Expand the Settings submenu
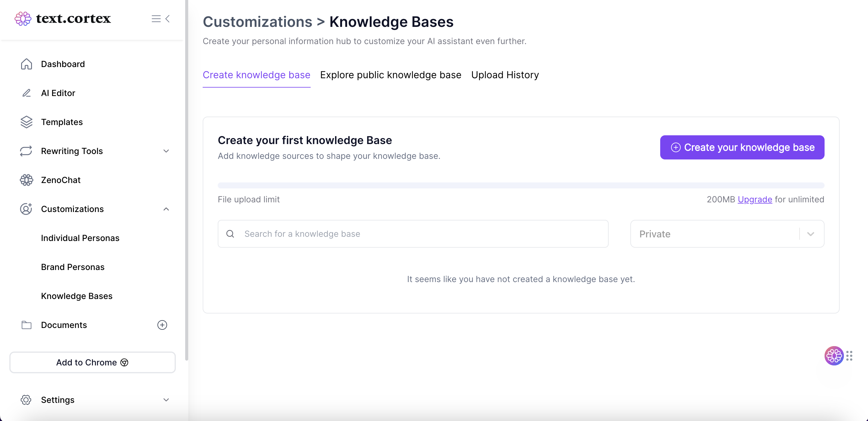This screenshot has height=421, width=868. (166, 400)
